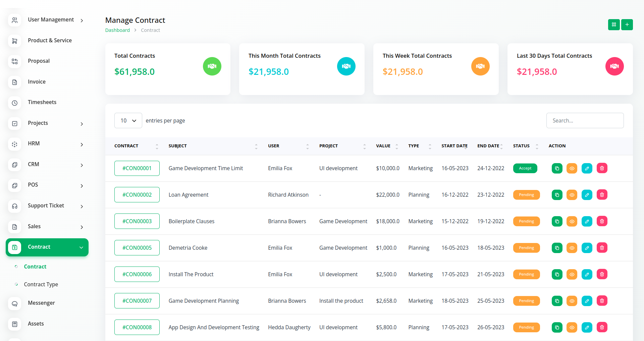Edit the Boilerplate Clauses contract
644x341 pixels.
tap(587, 221)
